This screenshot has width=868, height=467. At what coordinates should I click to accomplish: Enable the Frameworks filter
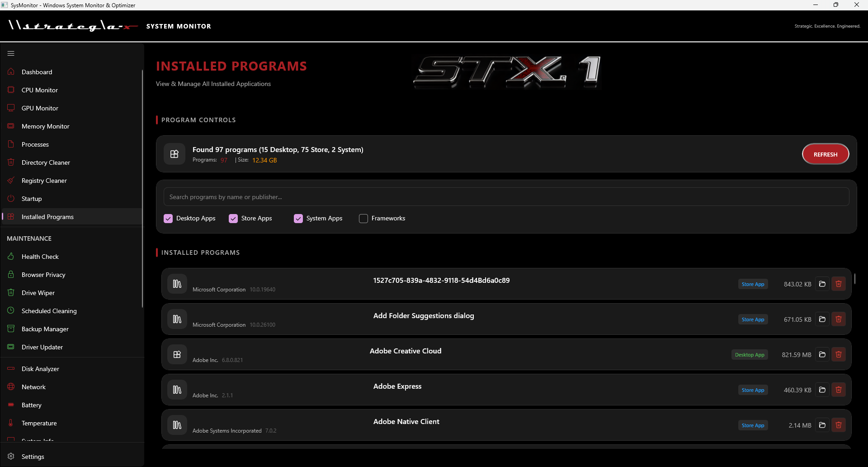[x=363, y=218]
